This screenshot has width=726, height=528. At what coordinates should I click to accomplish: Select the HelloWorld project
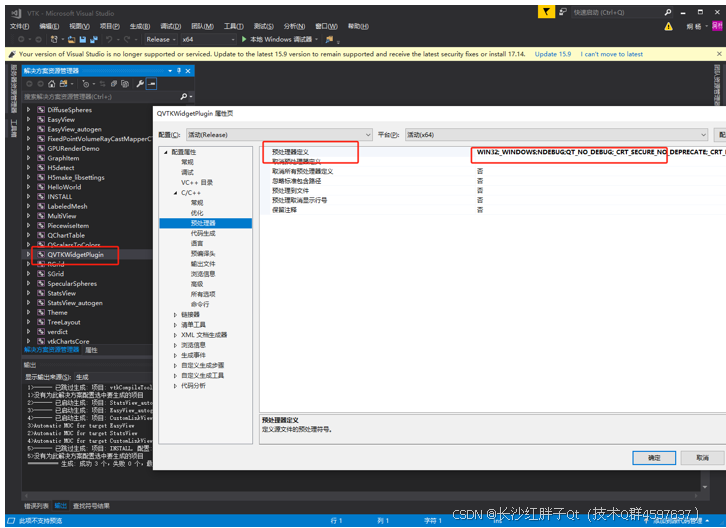[x=64, y=187]
